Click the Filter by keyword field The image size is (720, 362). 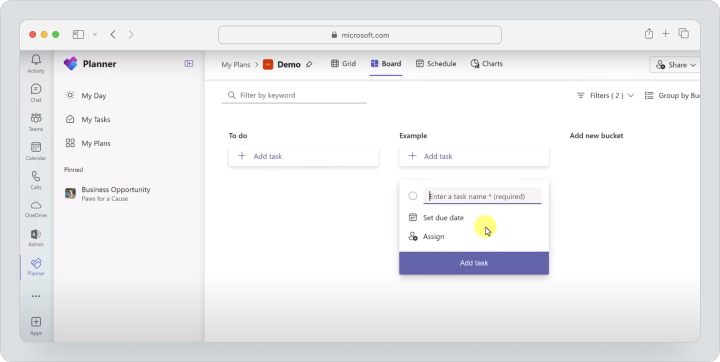click(x=294, y=96)
